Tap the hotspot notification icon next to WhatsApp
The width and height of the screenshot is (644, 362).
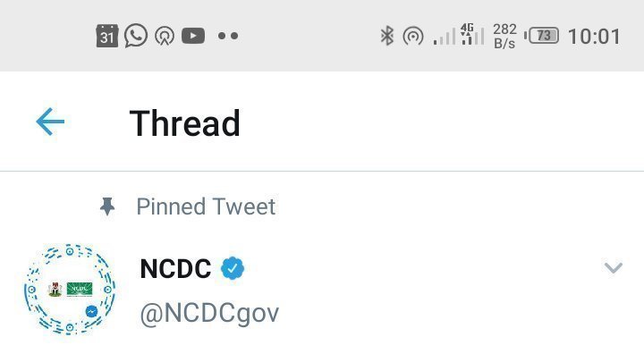click(164, 37)
